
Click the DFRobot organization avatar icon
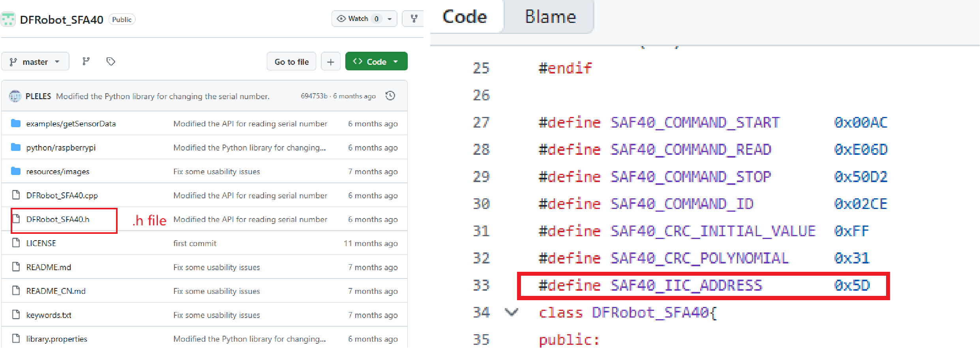[8, 19]
